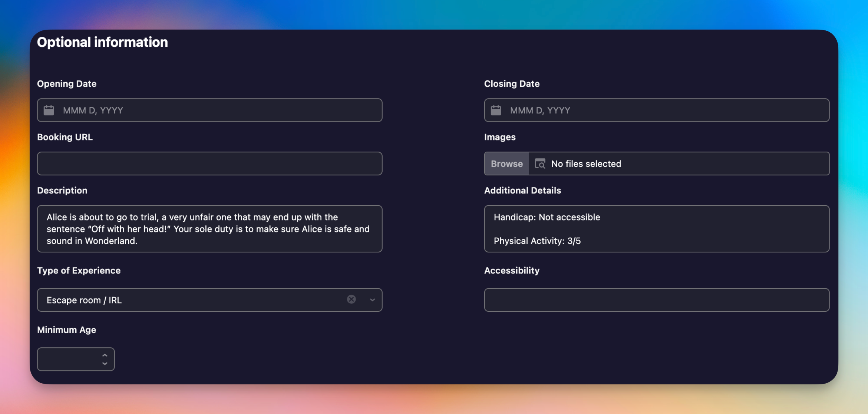Clear the Type of Experience selection
Viewport: 868px width, 414px height.
point(351,299)
